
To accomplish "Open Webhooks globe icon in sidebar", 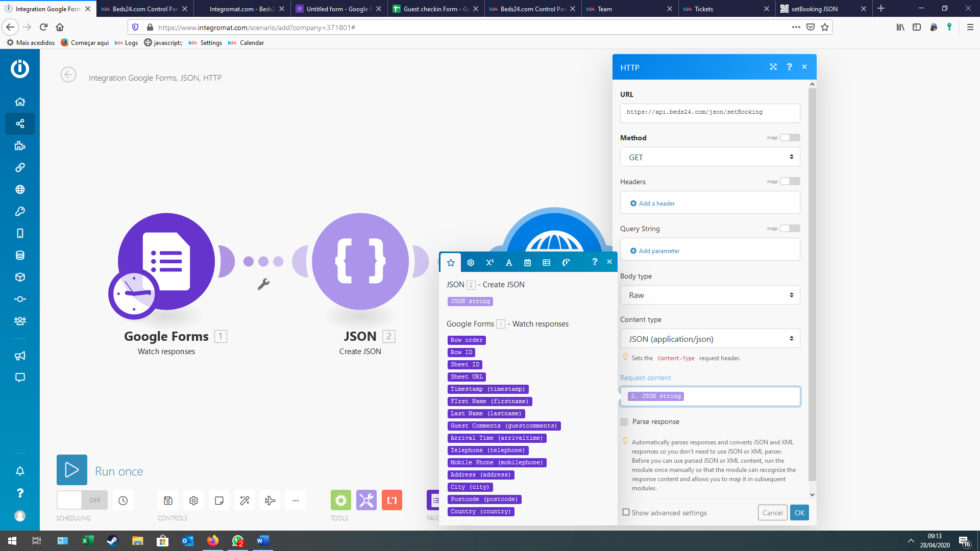I will point(20,189).
